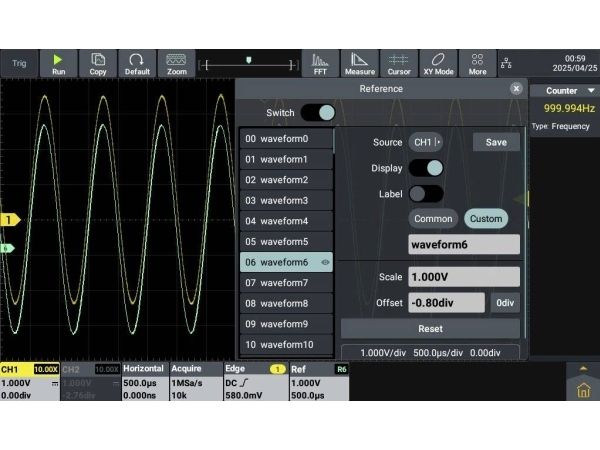Expand the bottom panel up arrow
Screen dimensions: 600x450
[583, 369]
